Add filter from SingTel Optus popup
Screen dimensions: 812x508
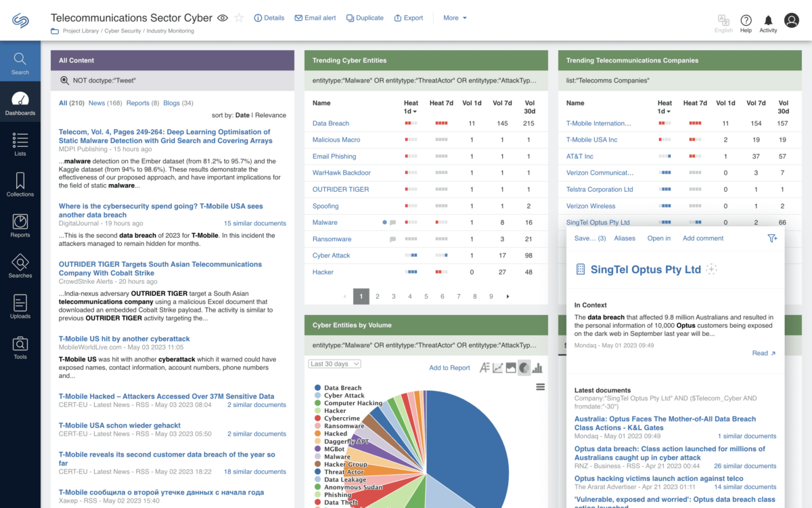(x=772, y=238)
